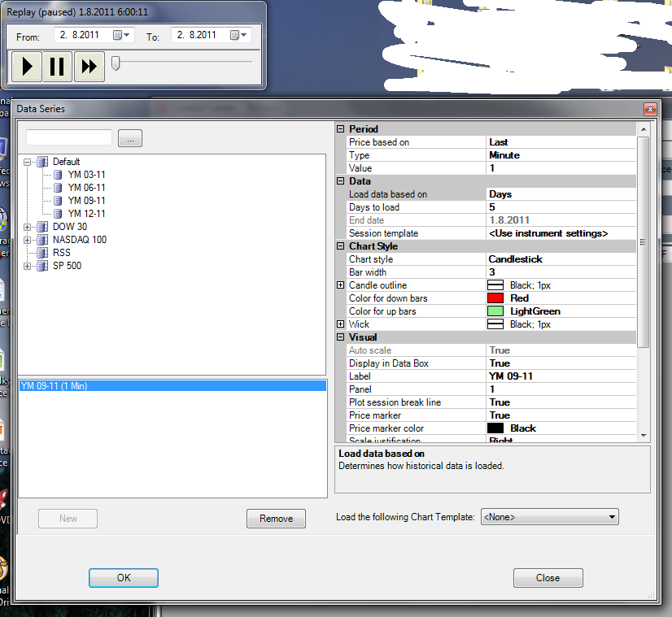Image resolution: width=672 pixels, height=617 pixels.
Task: Click the property grid scrollbar thumb
Action: (x=644, y=242)
